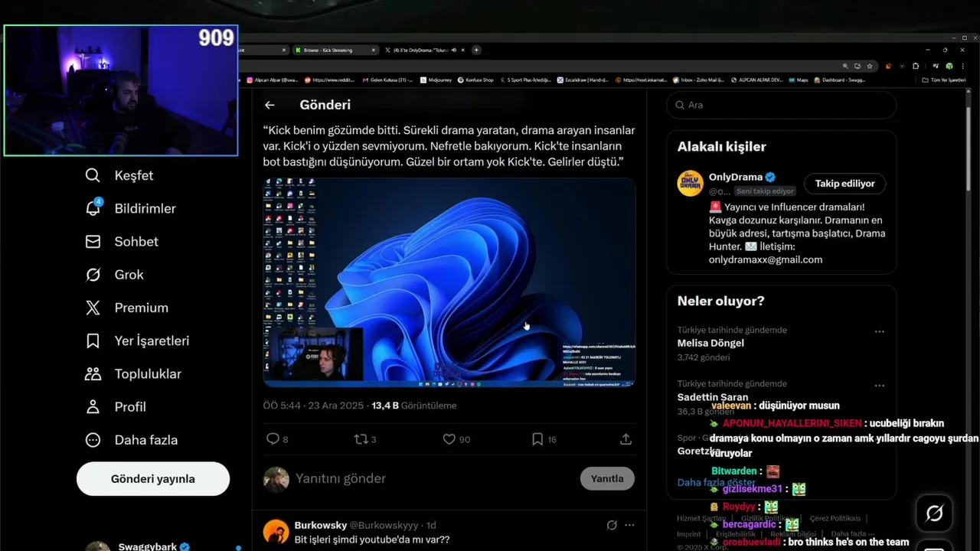
Task: Open Tüm Yer İşaretleri folder
Action: 944,80
